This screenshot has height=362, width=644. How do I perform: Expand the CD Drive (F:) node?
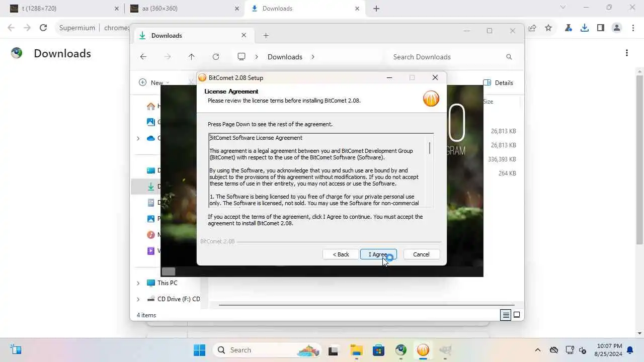[138, 299]
